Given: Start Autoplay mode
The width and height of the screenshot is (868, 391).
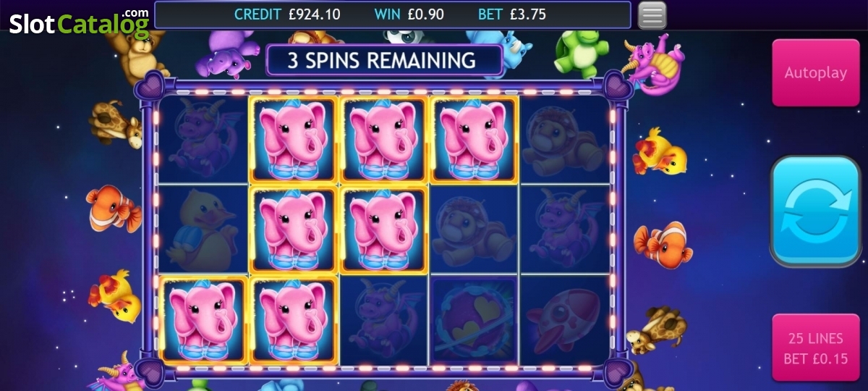Looking at the screenshot, I should (815, 73).
